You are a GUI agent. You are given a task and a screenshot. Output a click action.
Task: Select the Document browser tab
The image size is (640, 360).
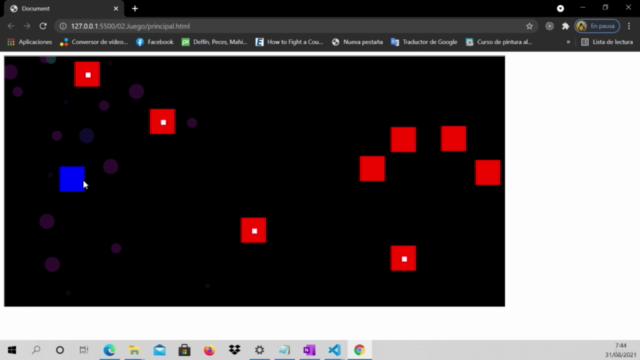[x=64, y=9]
